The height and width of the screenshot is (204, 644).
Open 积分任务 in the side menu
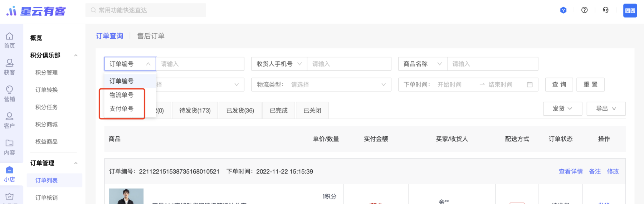(x=47, y=107)
